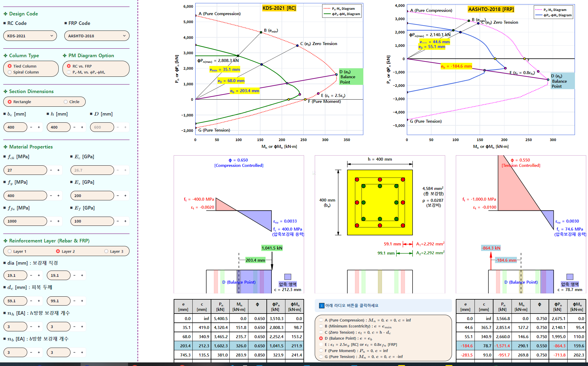Pick the Pn-Mn vs. ΦPn-ΦMn diagram option
588x366 pixels.
tap(69, 72)
